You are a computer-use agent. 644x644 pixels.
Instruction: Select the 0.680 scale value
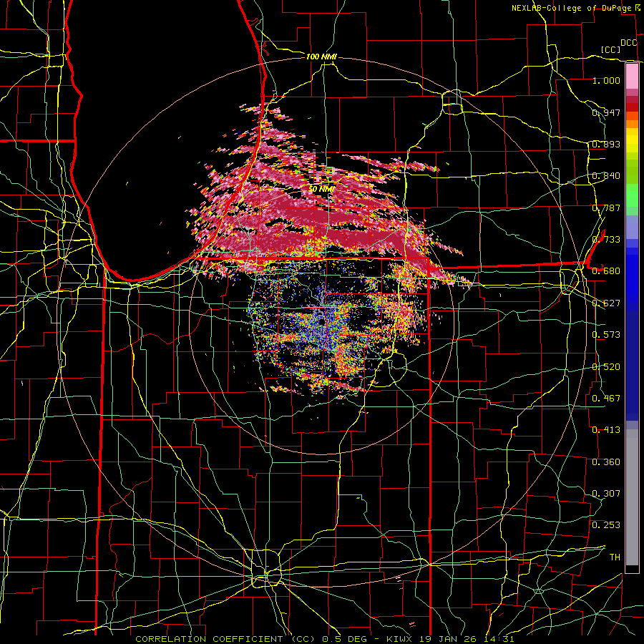click(606, 271)
